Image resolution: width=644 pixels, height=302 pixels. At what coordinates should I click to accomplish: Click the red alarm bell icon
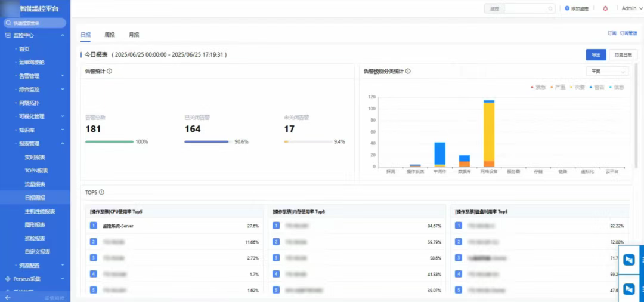606,8
